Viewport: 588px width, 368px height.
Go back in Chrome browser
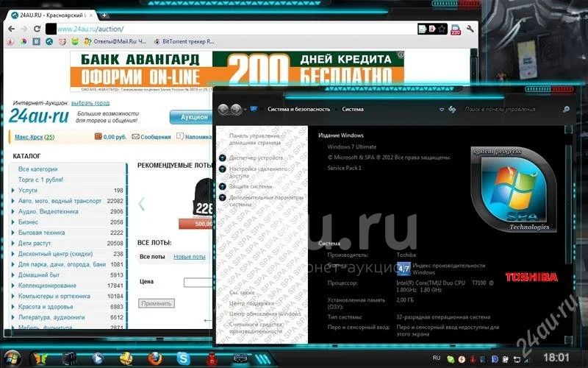click(x=12, y=29)
